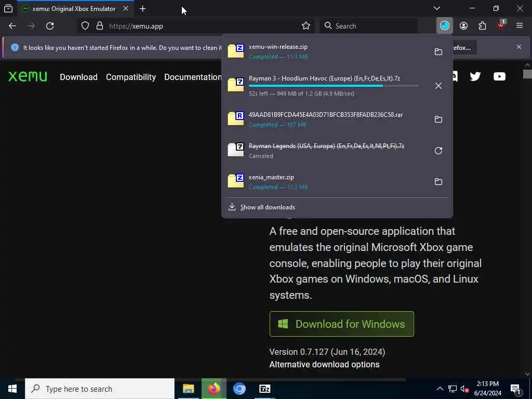The image size is (532, 399).
Task: Open the Documentation nav item
Action: tap(193, 77)
